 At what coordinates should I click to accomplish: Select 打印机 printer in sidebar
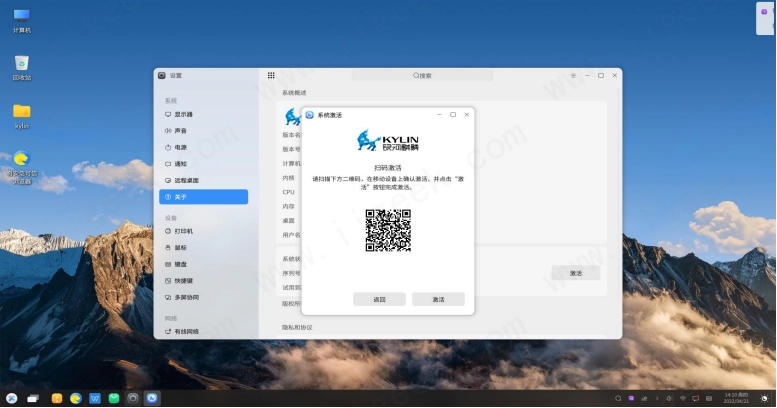(x=183, y=231)
